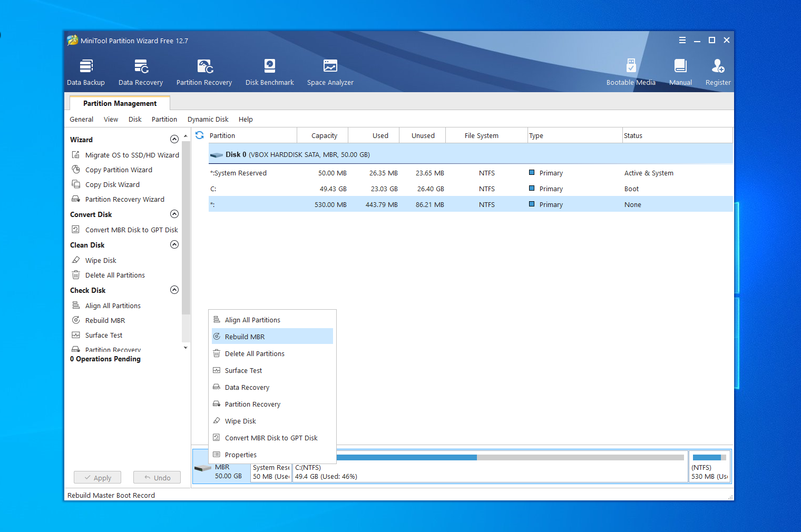Open the Partition menu
Viewport: 801px width, 532px height.
coord(164,120)
